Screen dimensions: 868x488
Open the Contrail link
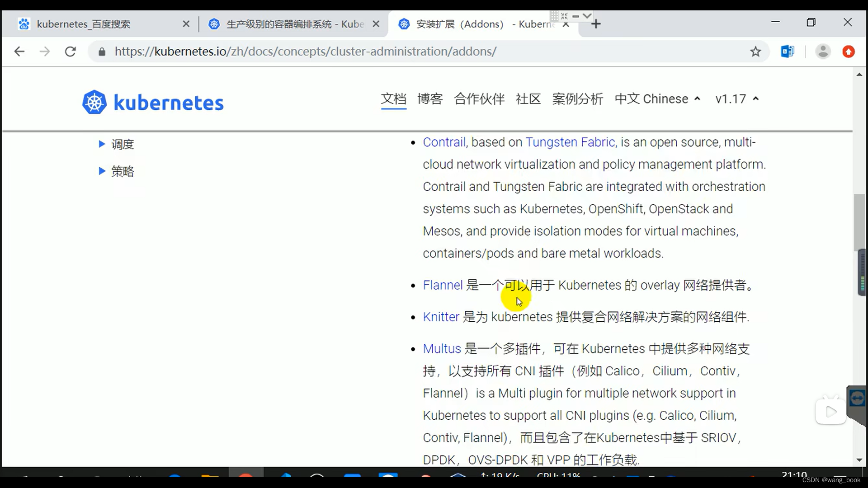pos(444,142)
